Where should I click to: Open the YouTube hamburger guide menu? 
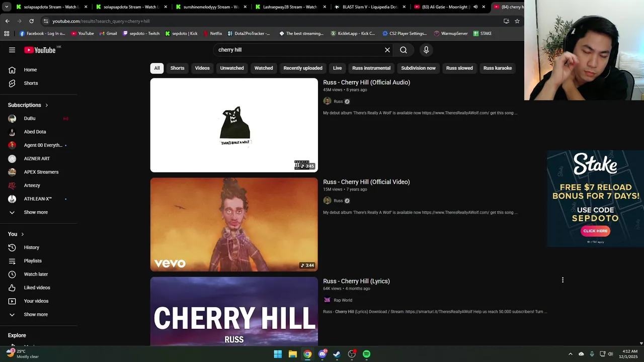coord(12,50)
